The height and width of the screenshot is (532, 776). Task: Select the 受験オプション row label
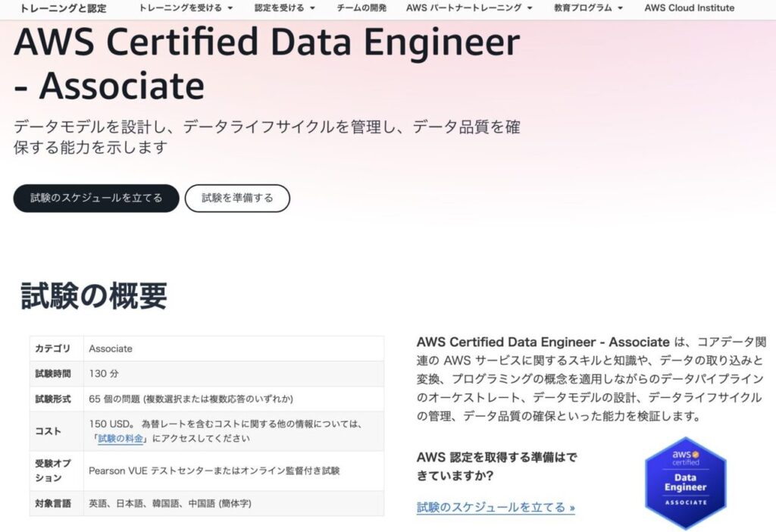[53, 471]
